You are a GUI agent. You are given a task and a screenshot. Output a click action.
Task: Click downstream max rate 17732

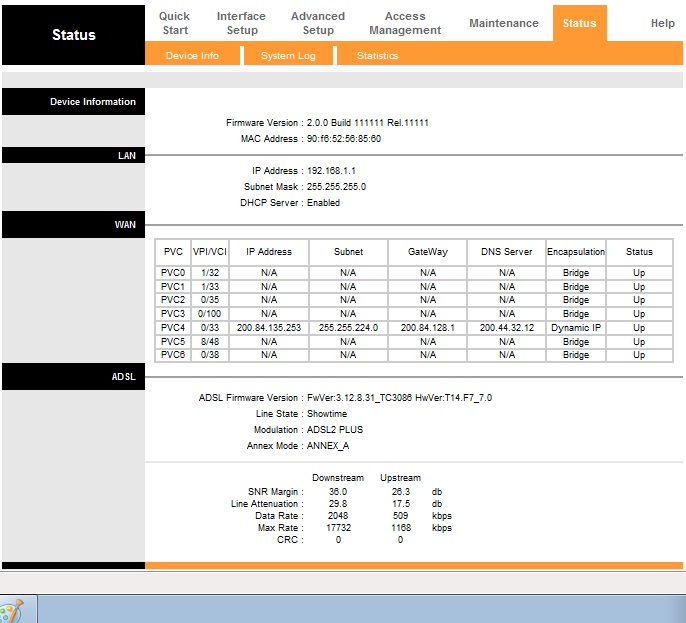339,528
